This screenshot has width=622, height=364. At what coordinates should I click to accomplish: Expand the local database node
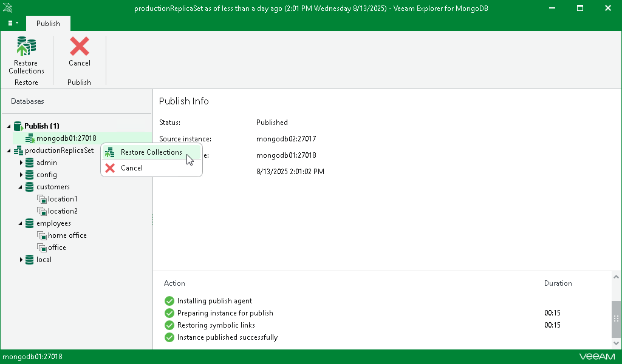point(21,260)
